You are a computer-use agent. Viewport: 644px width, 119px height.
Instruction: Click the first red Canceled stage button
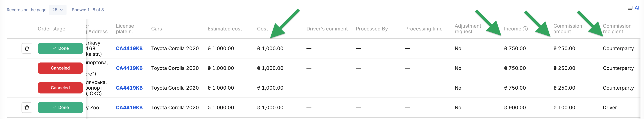point(60,68)
